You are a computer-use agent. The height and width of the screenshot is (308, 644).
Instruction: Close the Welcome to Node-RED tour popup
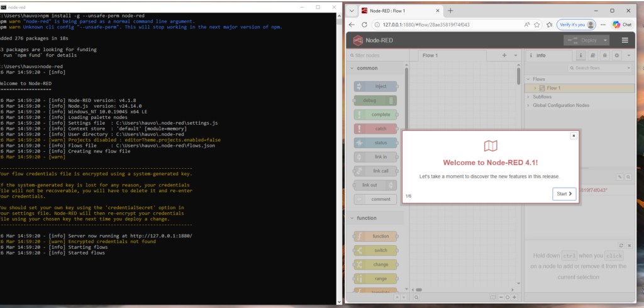(573, 135)
